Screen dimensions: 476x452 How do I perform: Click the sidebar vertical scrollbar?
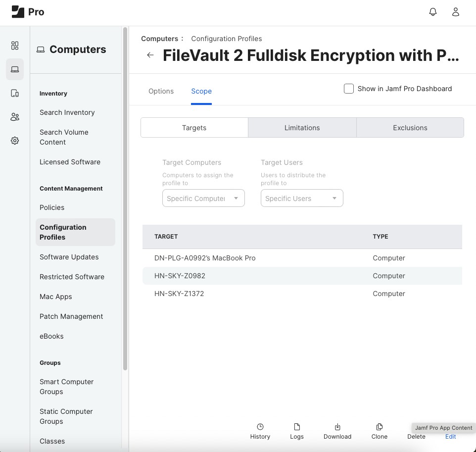(x=125, y=198)
